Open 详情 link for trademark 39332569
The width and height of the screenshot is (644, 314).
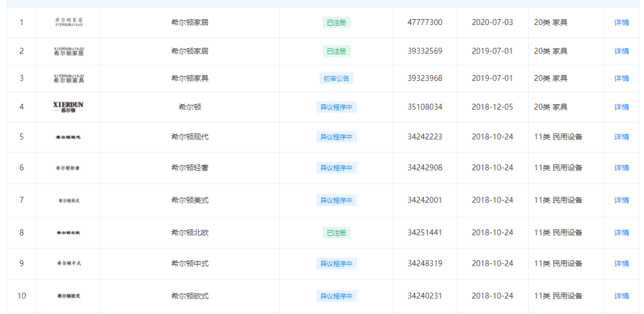621,51
